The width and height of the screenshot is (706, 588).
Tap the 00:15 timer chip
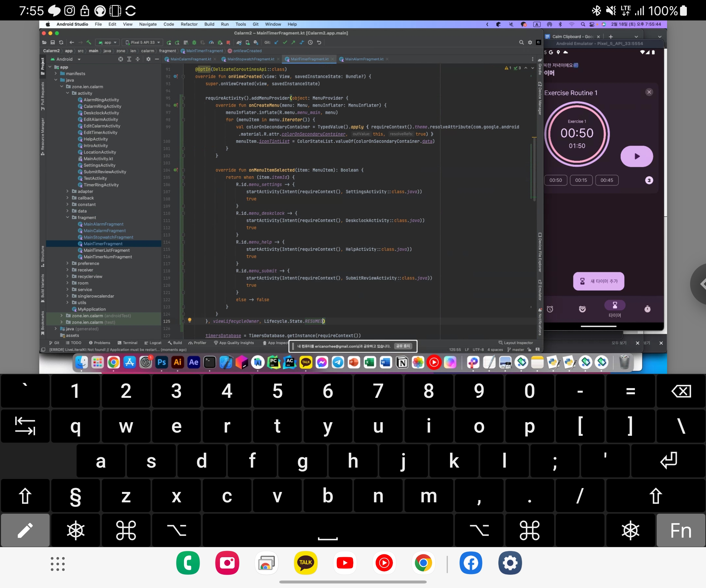581,180
